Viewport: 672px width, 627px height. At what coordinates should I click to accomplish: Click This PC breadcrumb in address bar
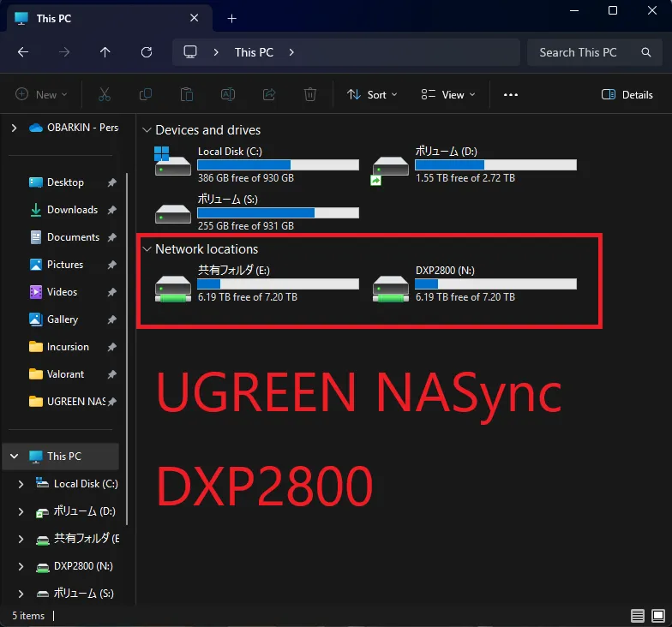[x=254, y=52]
